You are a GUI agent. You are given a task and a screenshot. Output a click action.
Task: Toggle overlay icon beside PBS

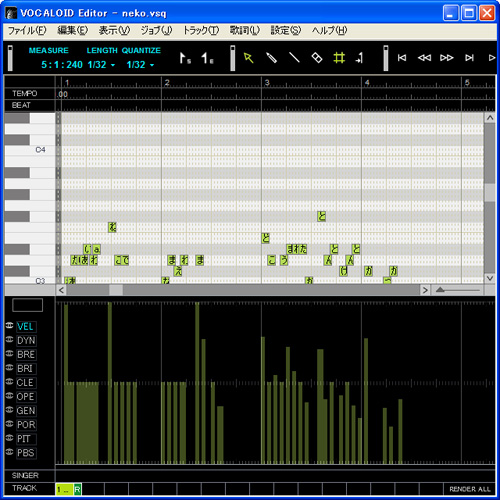pos(9,451)
